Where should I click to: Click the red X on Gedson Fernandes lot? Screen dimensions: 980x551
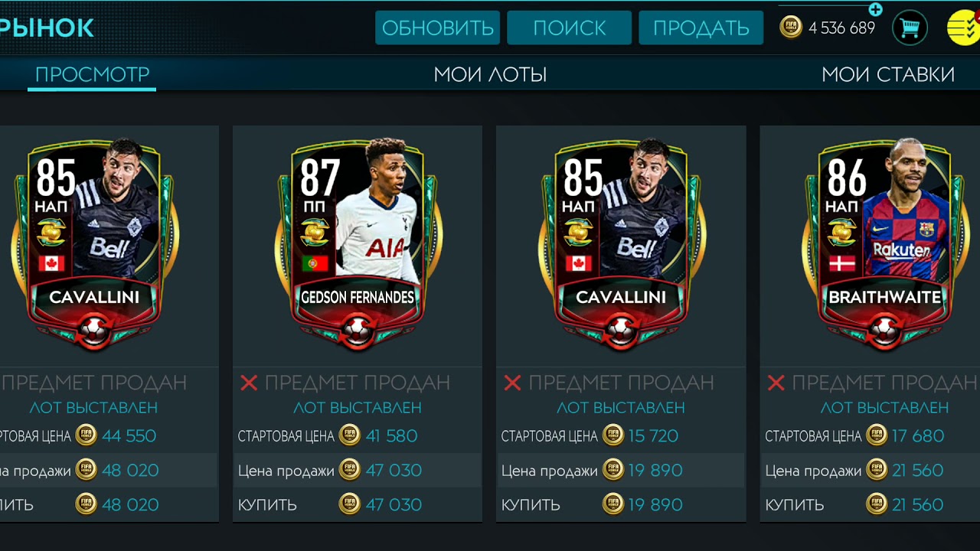(x=249, y=383)
